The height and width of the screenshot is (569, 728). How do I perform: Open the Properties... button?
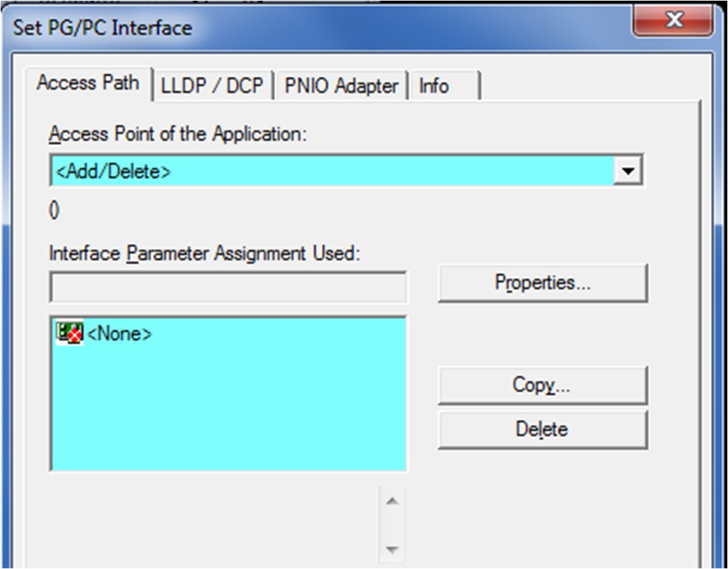[x=543, y=283]
